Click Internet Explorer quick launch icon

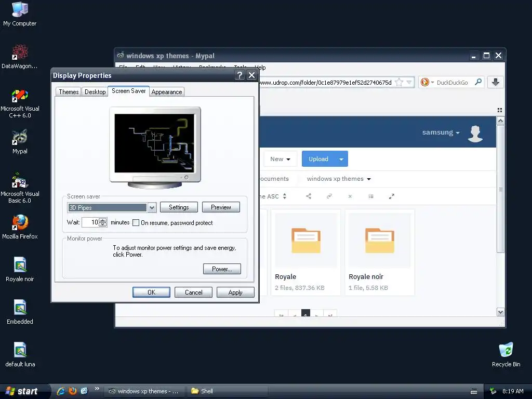click(61, 391)
